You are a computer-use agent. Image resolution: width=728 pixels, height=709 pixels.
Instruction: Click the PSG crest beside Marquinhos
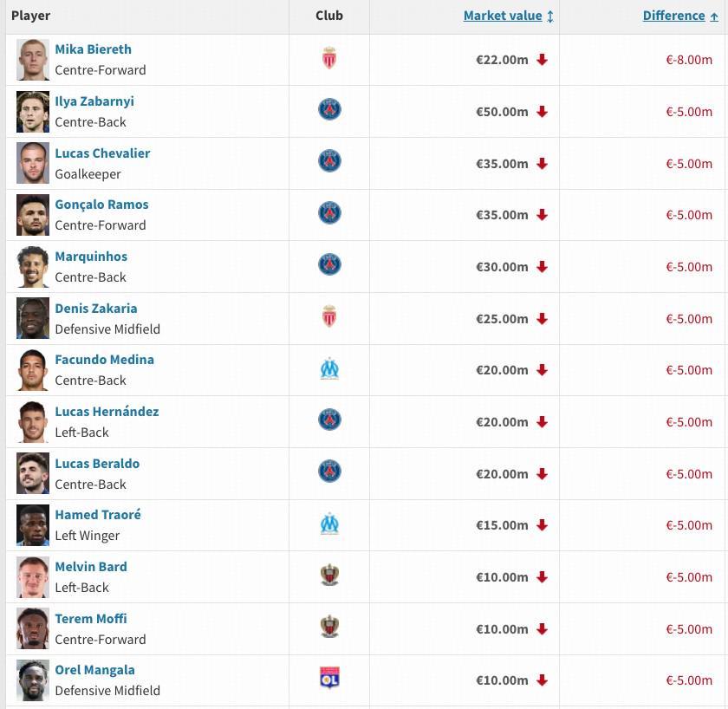point(329,265)
